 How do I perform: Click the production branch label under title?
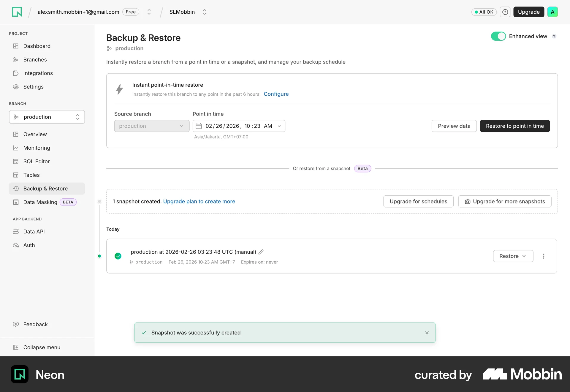pos(129,48)
